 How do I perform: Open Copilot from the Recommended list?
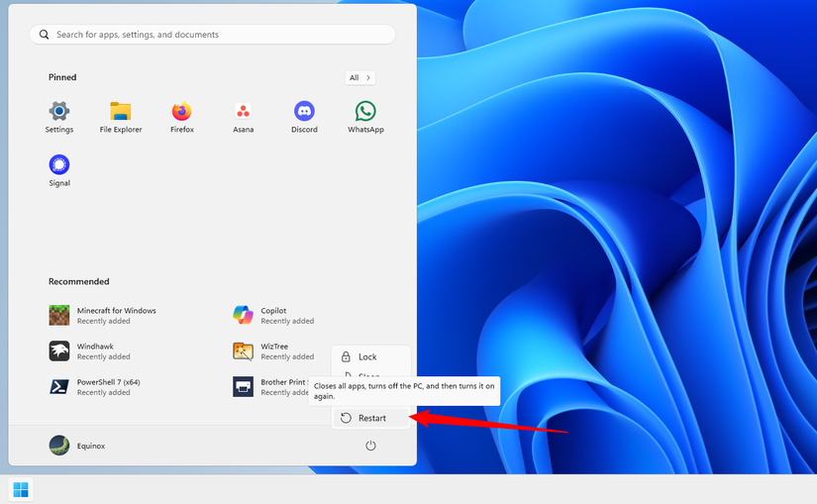(272, 315)
